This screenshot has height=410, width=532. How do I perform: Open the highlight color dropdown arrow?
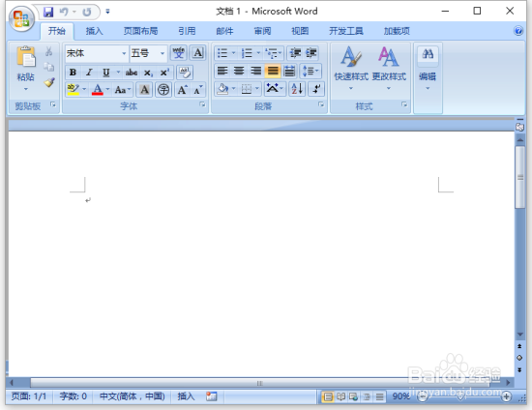(84, 89)
